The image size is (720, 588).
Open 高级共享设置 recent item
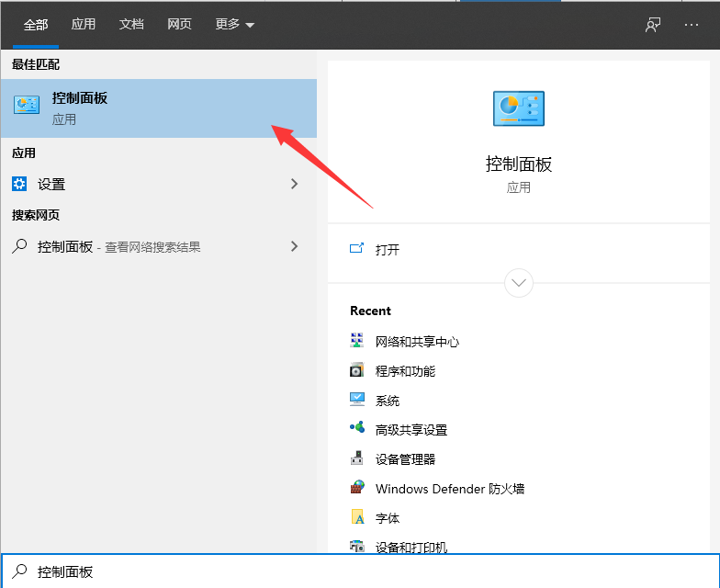[x=411, y=430]
